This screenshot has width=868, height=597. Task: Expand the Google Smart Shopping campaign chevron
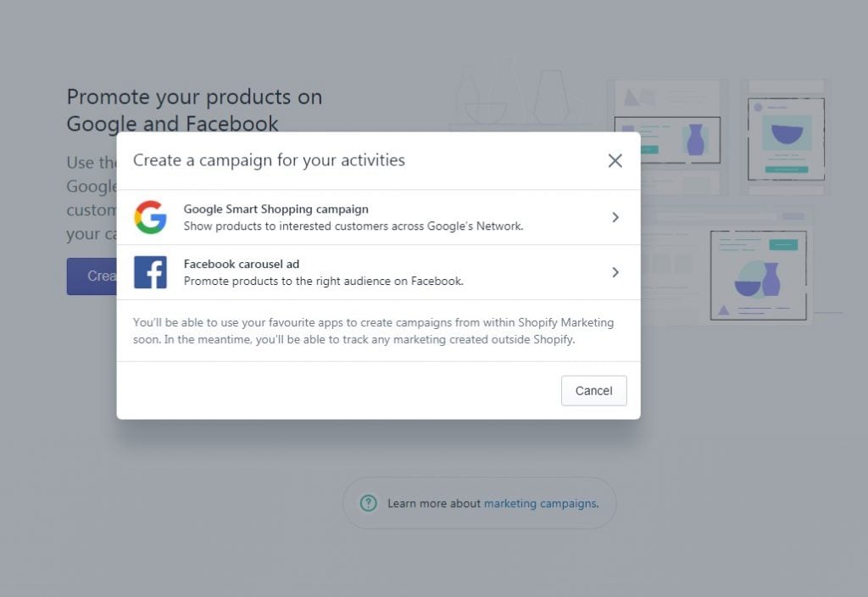[615, 217]
